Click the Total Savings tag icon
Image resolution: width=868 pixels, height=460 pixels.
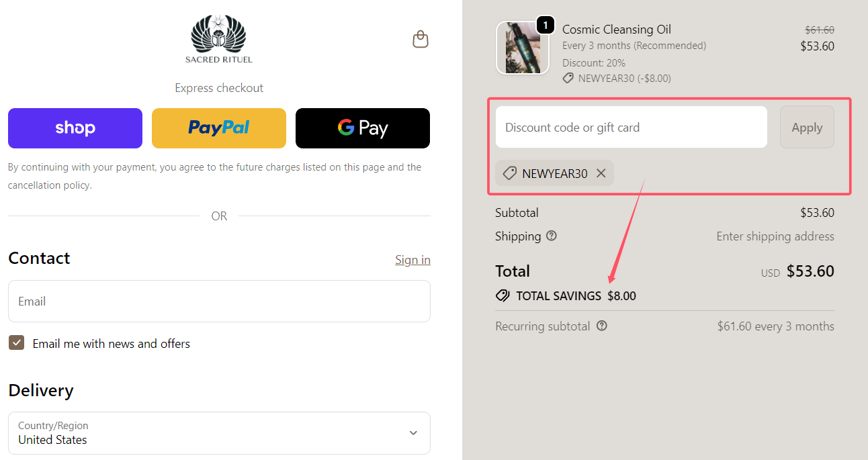[x=503, y=295]
